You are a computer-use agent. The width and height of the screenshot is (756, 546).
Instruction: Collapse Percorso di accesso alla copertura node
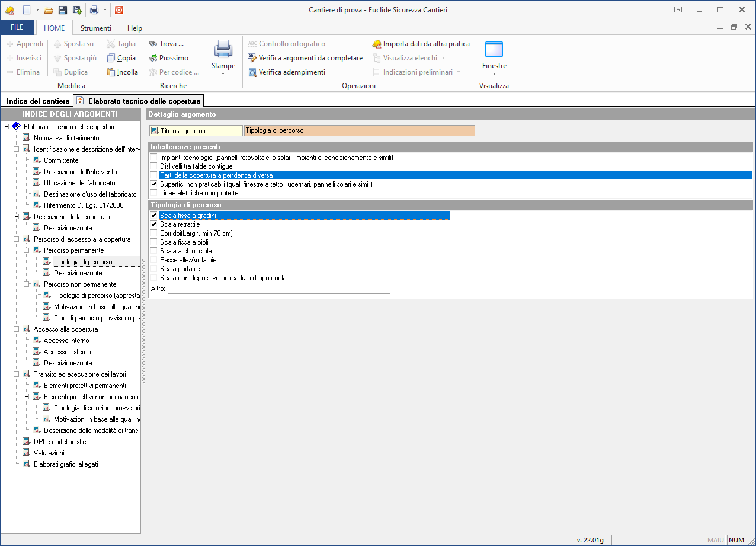point(17,239)
